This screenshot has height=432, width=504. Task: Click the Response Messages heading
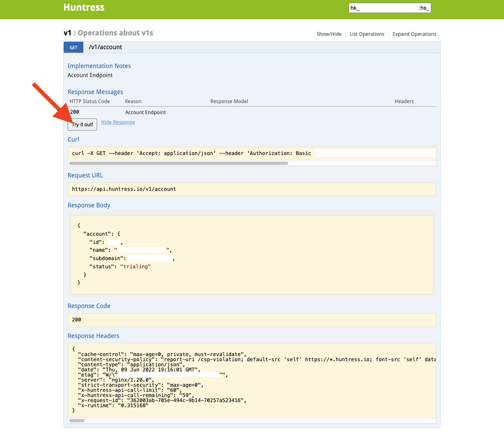[95, 92]
